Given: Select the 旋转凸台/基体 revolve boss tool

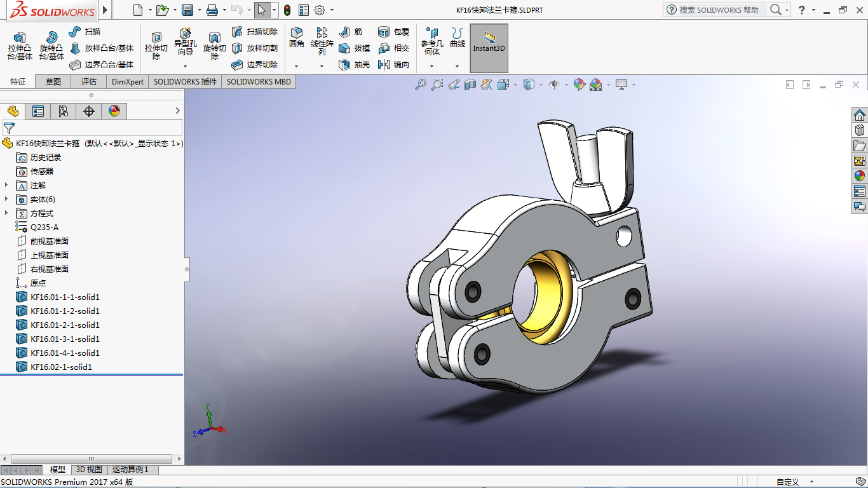Looking at the screenshot, I should (51, 45).
